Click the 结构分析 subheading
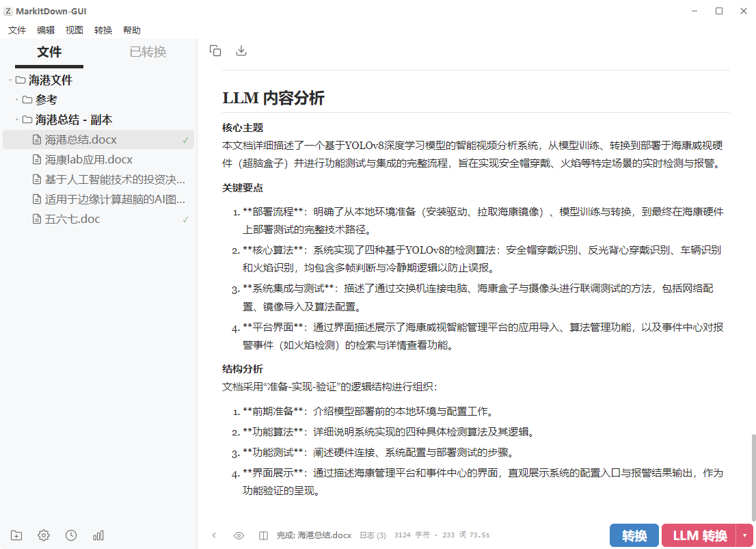This screenshot has width=756, height=549. tap(243, 369)
